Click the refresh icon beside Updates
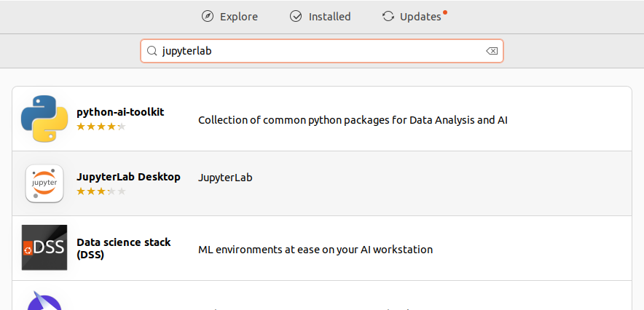The height and width of the screenshot is (310, 644). [x=388, y=17]
